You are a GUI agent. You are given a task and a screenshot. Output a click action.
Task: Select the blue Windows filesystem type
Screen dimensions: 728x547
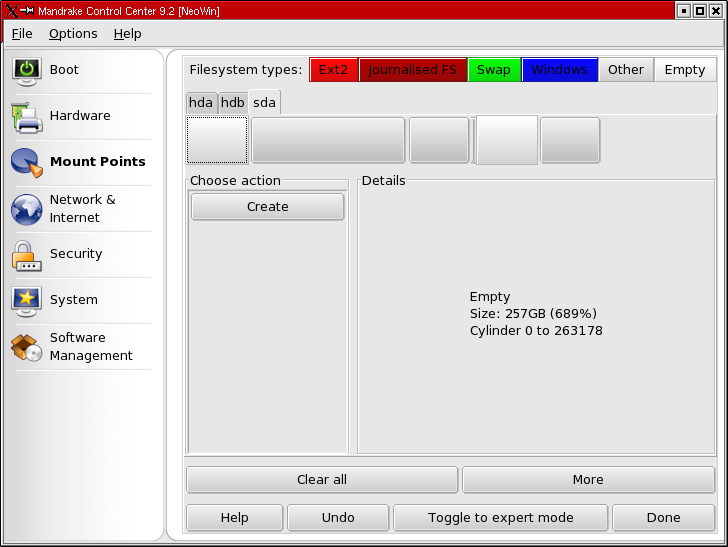point(559,70)
